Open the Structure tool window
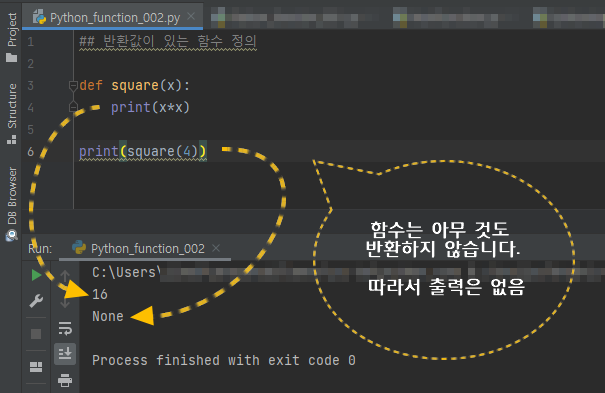Image resolution: width=605 pixels, height=393 pixels. point(12,113)
